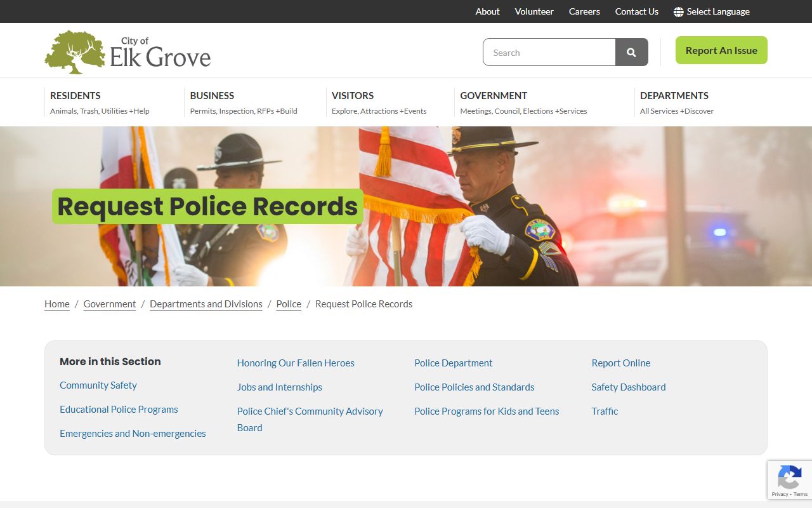This screenshot has height=508, width=812.
Task: Expand the Departments menu
Action: (677, 102)
